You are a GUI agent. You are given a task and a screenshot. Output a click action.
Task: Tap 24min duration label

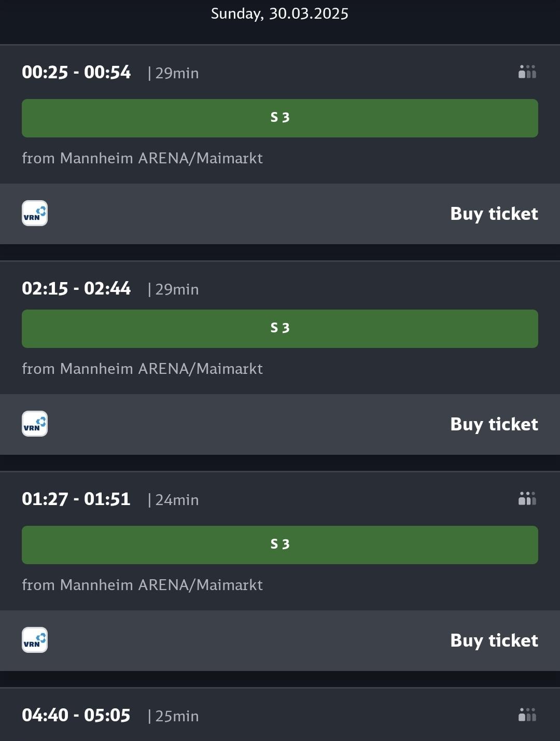click(173, 500)
